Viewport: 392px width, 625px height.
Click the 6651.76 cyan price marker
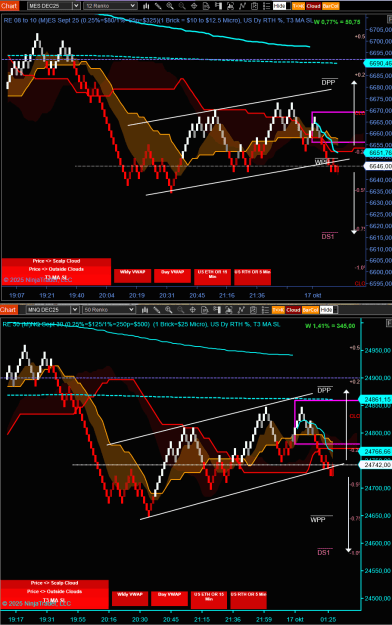coord(379,153)
